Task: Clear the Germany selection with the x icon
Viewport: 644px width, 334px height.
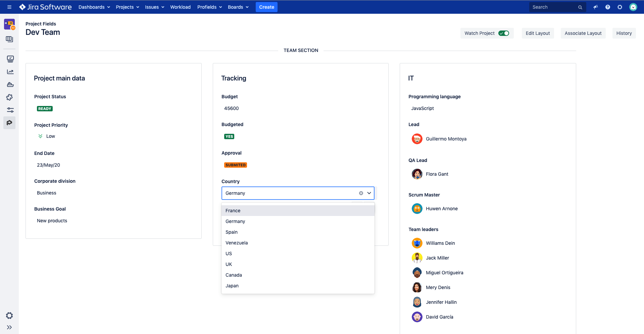Action: (361, 193)
